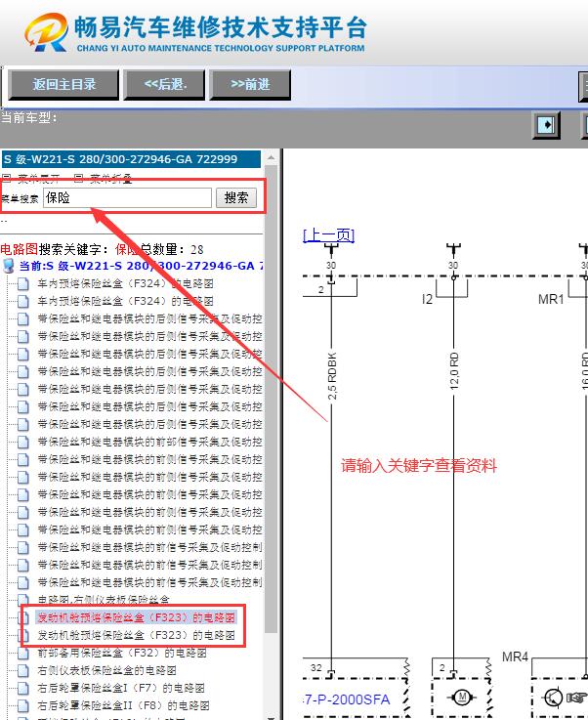This screenshot has height=720, width=588.
Task: Open 电路图,右侧仪表板保险丝盒 entry
Action: [x=104, y=599]
